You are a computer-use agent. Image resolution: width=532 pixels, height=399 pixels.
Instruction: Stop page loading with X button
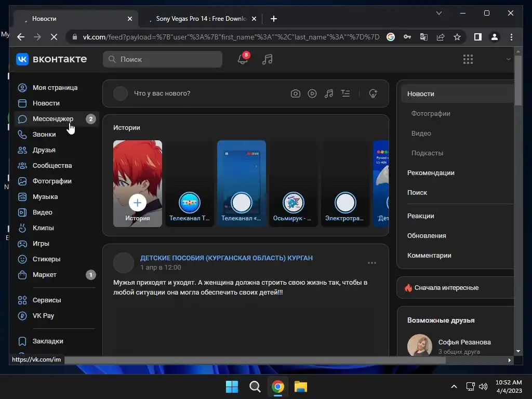[x=54, y=37]
